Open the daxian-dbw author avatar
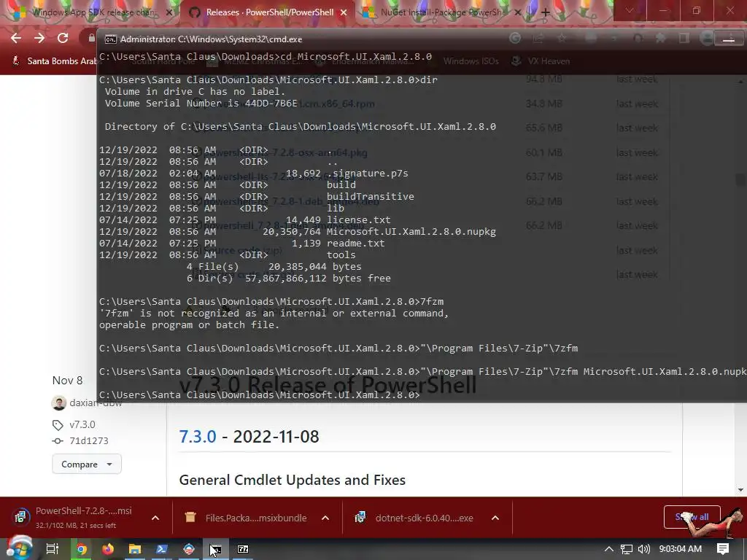The image size is (747, 560). tap(59, 402)
